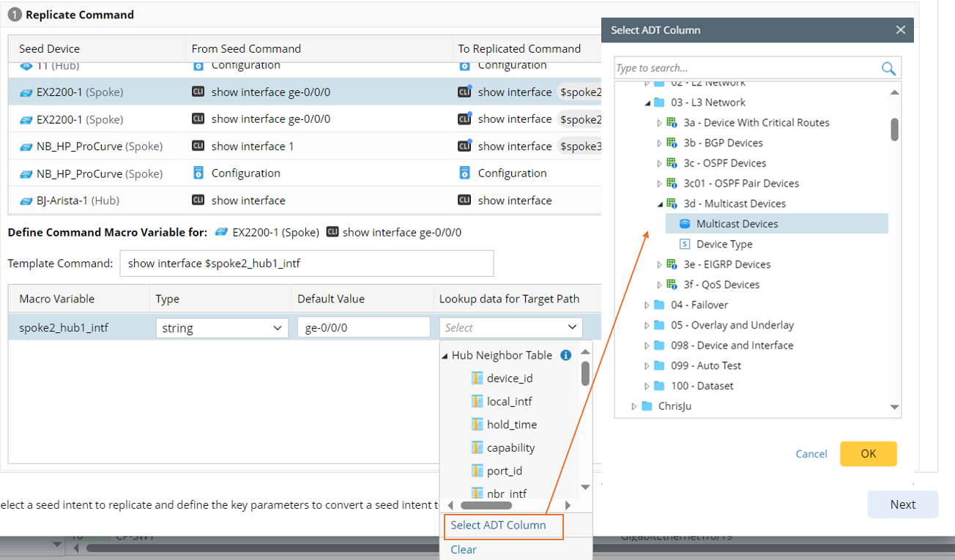The width and height of the screenshot is (955, 560).
Task: Click the BJ-Arista-1 device icon
Action: coord(26,201)
